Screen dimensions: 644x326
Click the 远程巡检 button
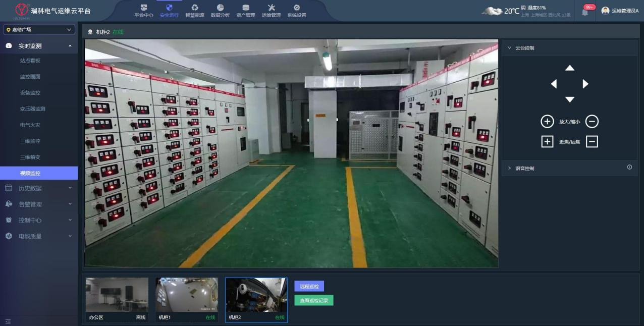pyautogui.click(x=309, y=286)
